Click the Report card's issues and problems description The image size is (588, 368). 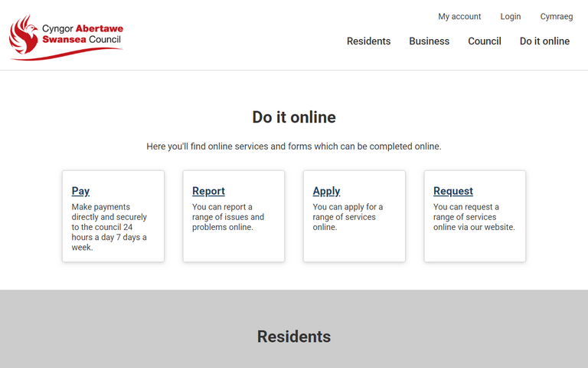pos(228,217)
